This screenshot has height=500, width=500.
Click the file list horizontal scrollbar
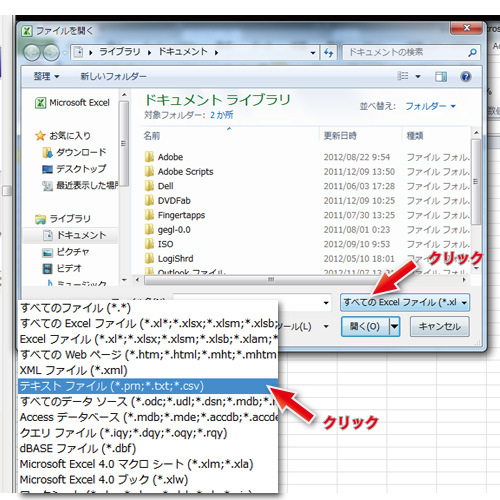coord(271,280)
